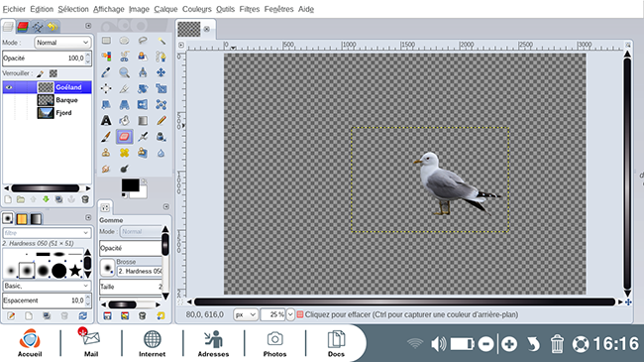The image size is (644, 362).
Task: Open the layer Mode Normal dropdown
Action: (x=62, y=43)
